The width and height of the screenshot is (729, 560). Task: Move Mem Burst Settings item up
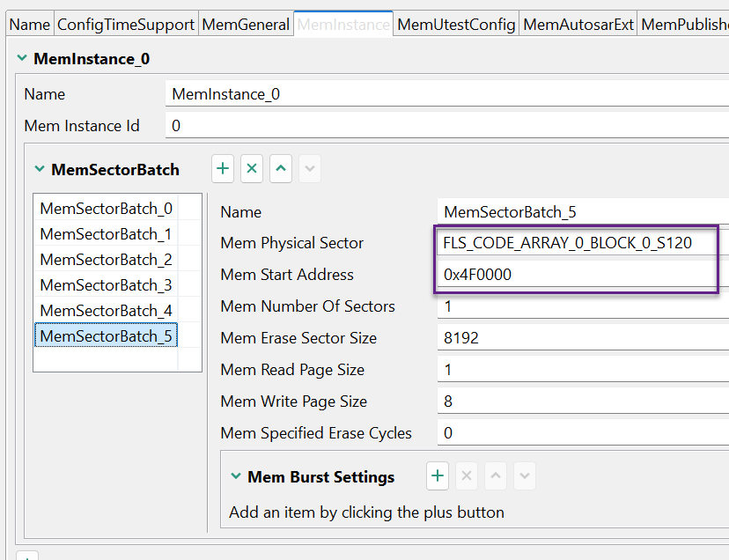tap(496, 475)
